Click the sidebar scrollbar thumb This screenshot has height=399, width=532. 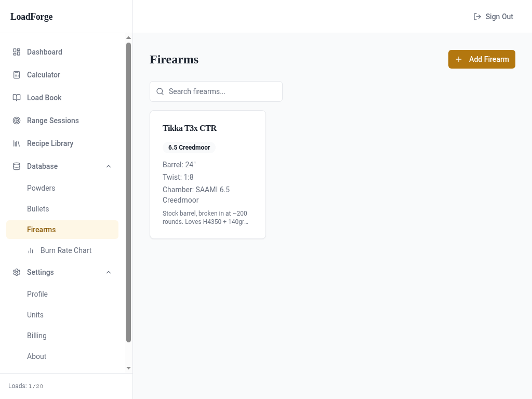point(129,192)
